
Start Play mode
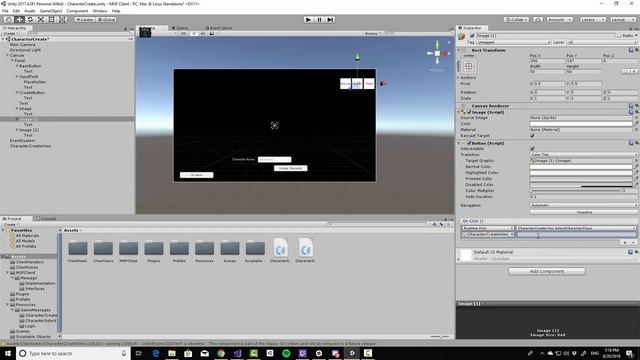[309, 20]
